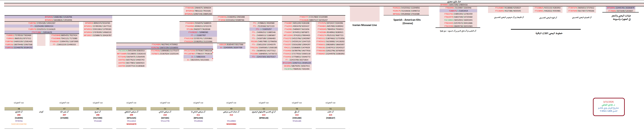644x130 pixels.
Task: Click the purple BY221849 cell
Action: 297,63
